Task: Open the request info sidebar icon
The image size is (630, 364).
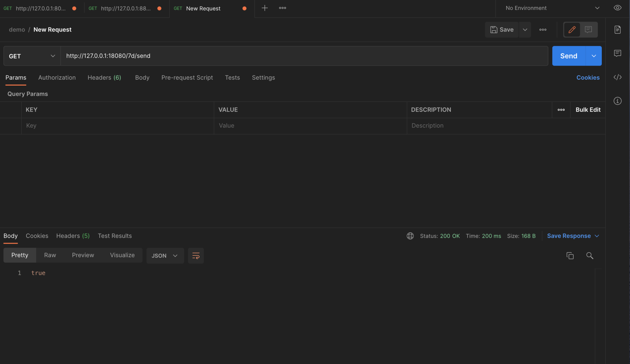Action: coord(618,101)
